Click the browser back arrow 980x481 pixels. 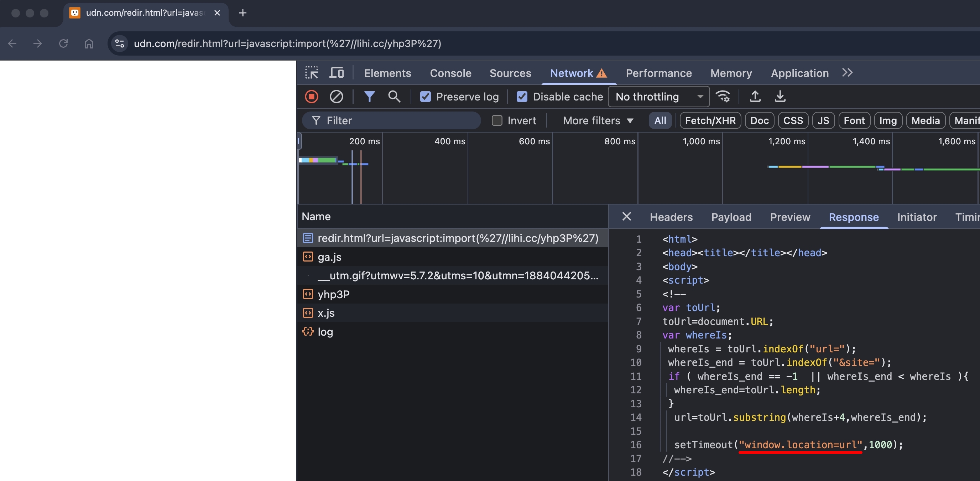coord(12,43)
